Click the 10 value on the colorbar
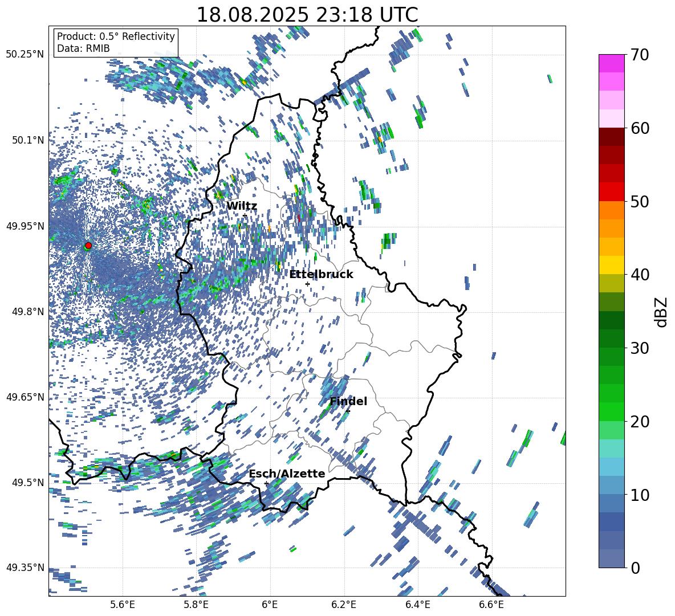This screenshot has height=616, width=675. coord(640,495)
